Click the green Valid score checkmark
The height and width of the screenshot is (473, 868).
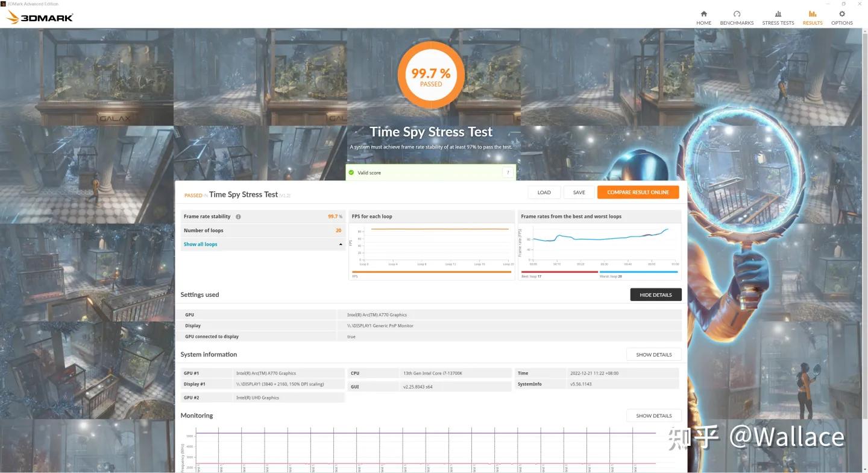tap(351, 173)
